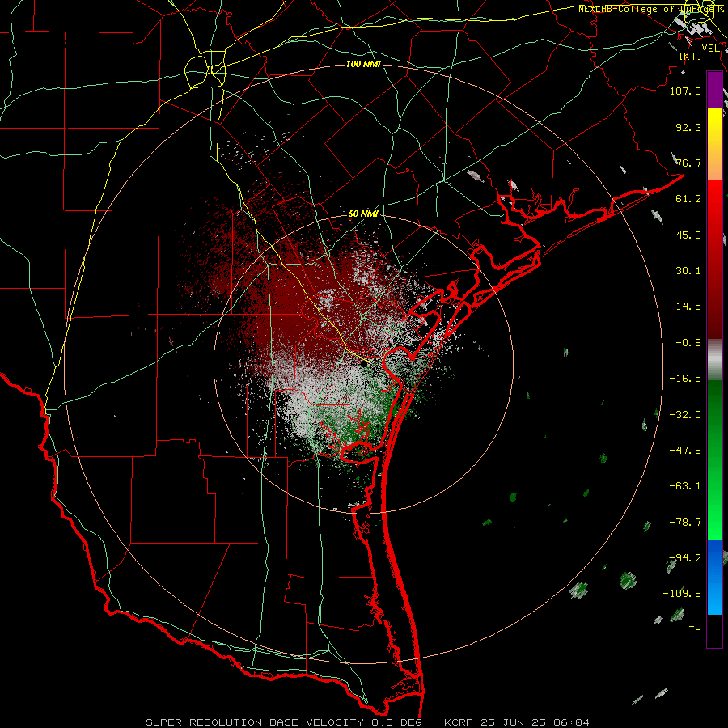The width and height of the screenshot is (728, 728).
Task: Click the Super-Resolution Base Velocity caption at bottom
Action: pos(368,722)
